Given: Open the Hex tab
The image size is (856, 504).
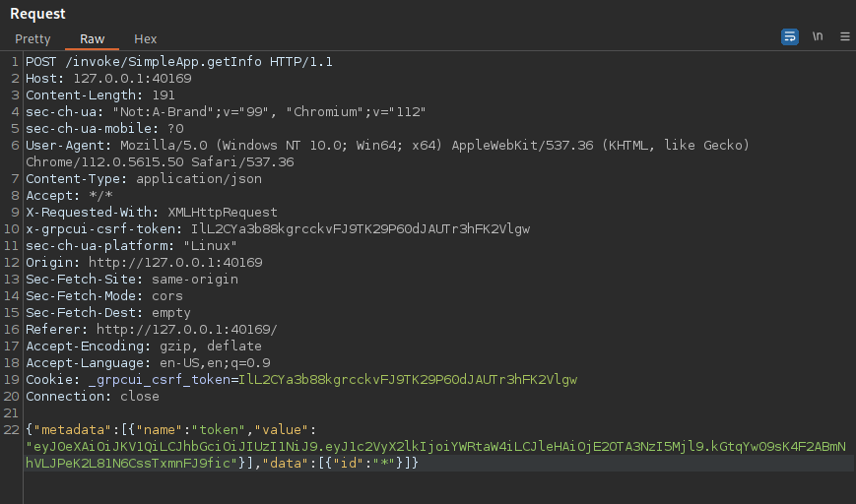Looking at the screenshot, I should click(x=146, y=39).
